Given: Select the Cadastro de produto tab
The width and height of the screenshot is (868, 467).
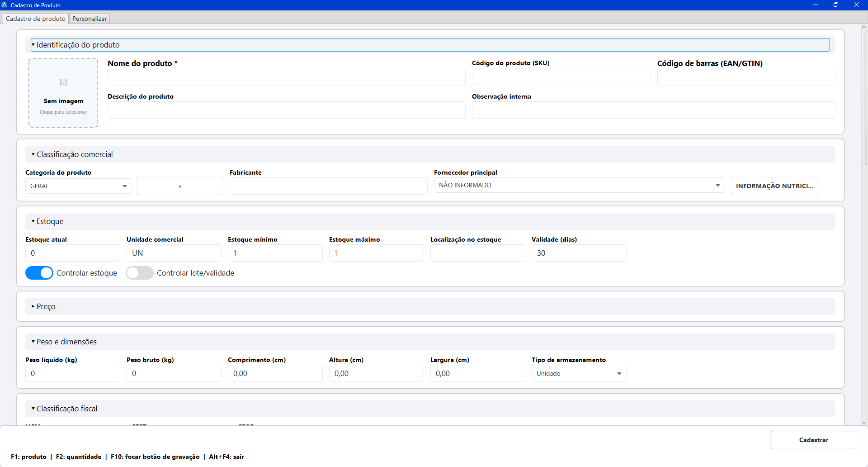Looking at the screenshot, I should [x=36, y=19].
